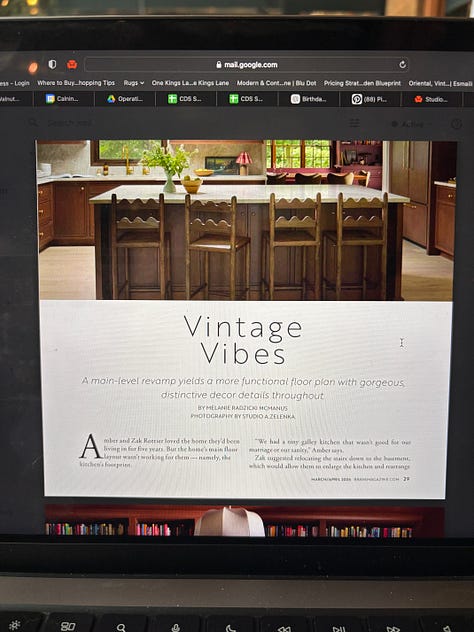This screenshot has width=474, height=632.
Task: Switch to the 'Operati...' Drive tab
Action: pos(125,99)
